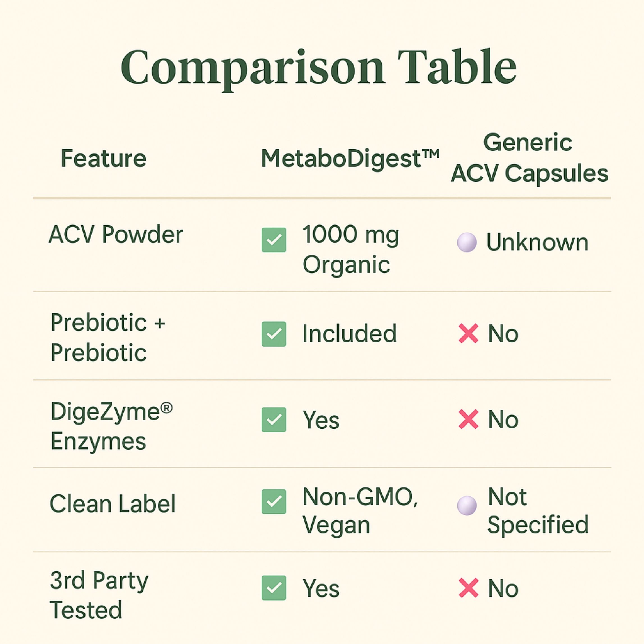Click the 3rd Party Tested label
The height and width of the screenshot is (644, 644).
tap(99, 595)
